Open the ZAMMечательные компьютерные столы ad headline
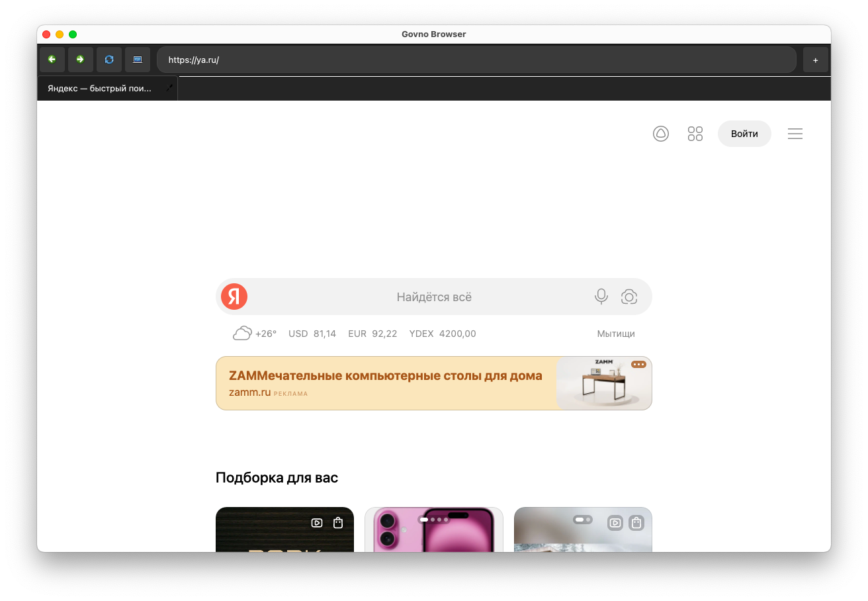Image resolution: width=868 pixels, height=601 pixels. [386, 376]
